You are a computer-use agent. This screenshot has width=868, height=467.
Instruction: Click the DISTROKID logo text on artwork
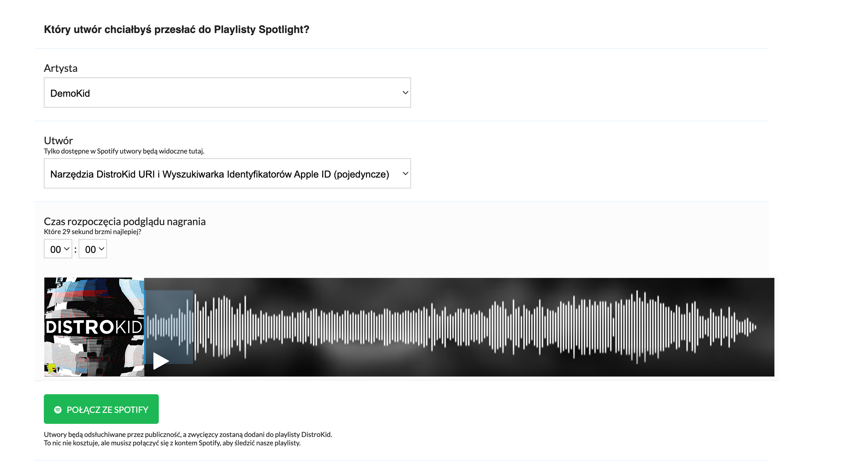click(94, 327)
